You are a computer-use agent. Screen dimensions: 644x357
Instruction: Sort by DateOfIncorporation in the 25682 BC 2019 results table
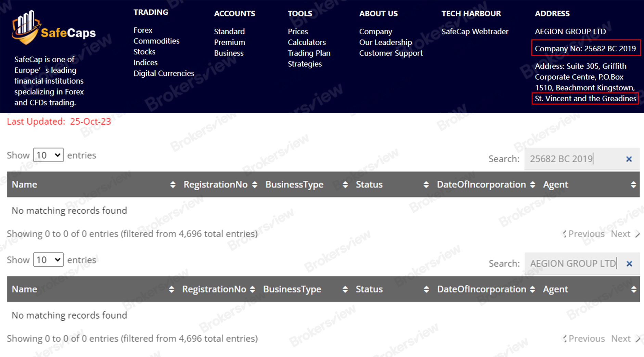tap(532, 185)
